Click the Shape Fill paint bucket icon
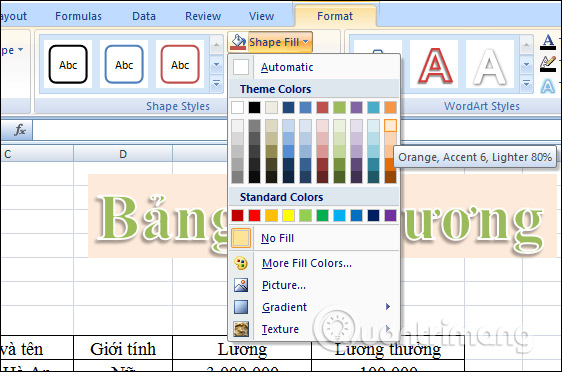 238,42
